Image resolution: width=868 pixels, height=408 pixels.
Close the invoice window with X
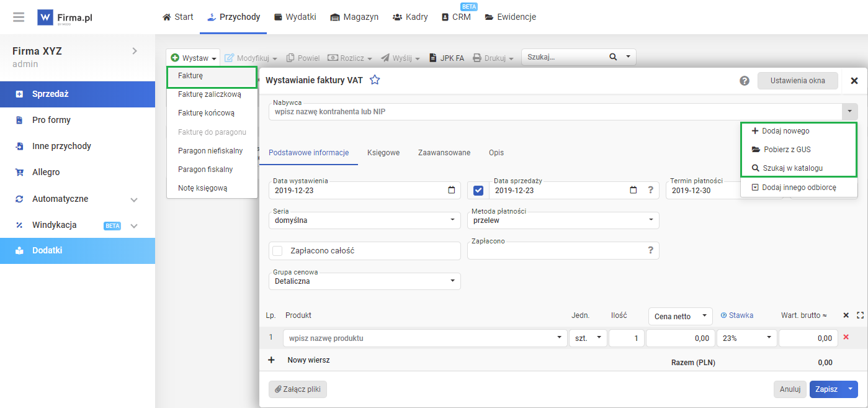854,81
